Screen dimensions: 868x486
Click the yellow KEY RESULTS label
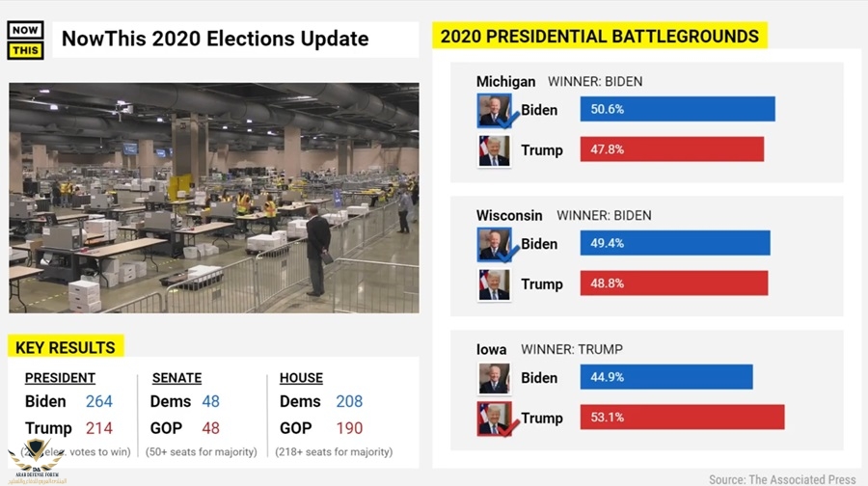(x=66, y=347)
